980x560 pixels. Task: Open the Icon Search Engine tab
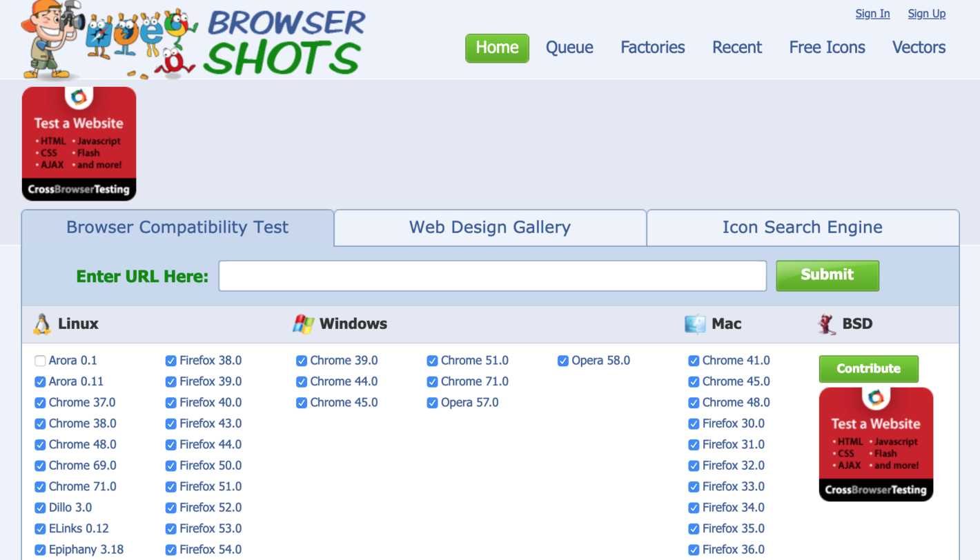click(802, 228)
